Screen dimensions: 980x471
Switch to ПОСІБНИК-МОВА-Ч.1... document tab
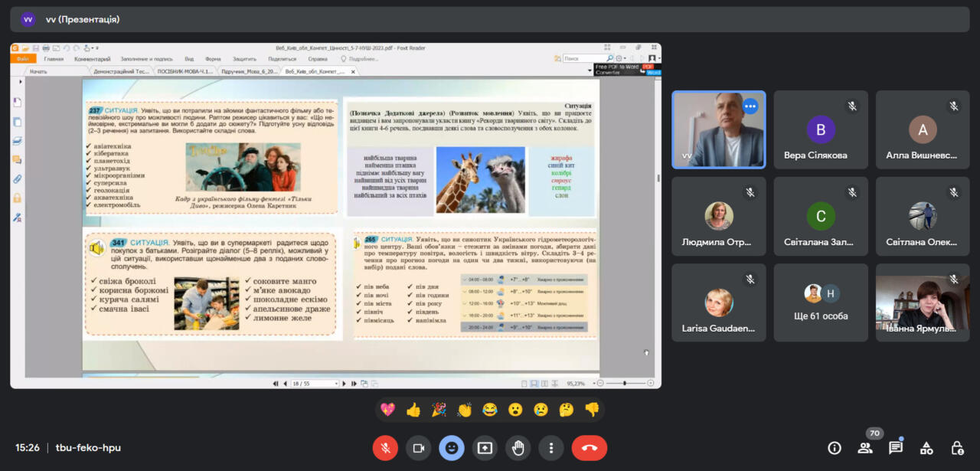(x=185, y=71)
